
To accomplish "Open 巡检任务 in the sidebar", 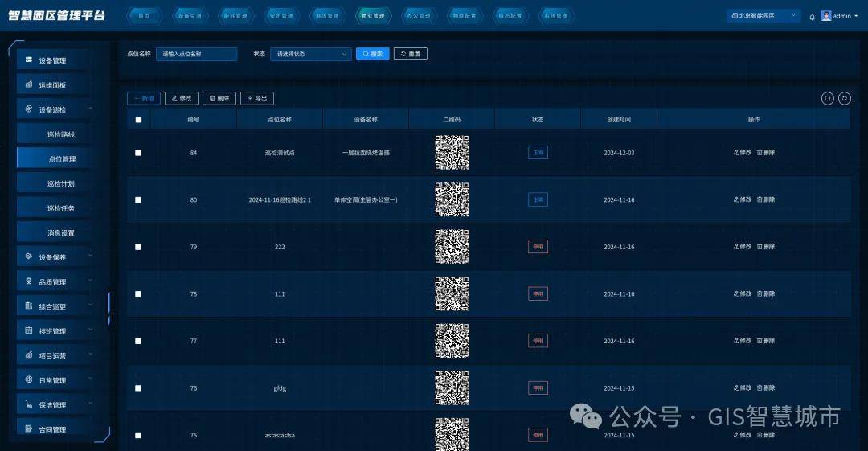I will [55, 207].
